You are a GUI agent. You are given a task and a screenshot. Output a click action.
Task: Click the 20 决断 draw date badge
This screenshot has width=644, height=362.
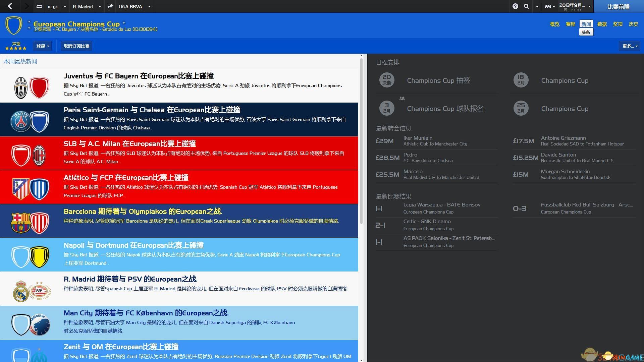pyautogui.click(x=387, y=80)
